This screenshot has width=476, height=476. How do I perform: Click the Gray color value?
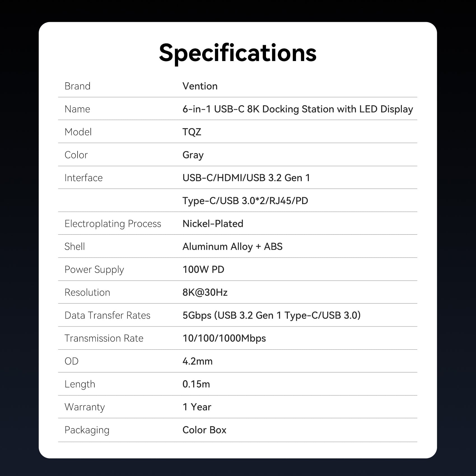[193, 155]
